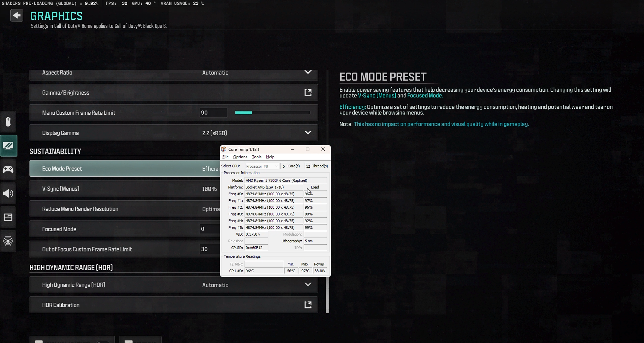Open Core Temp Options menu
This screenshot has height=343, width=644.
[240, 157]
